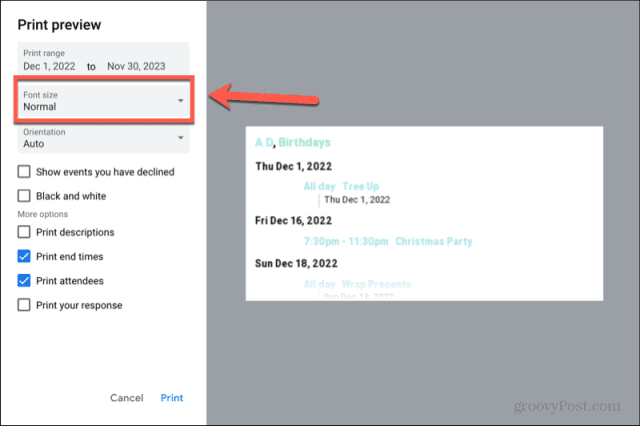
Task: Click the Tree Up event in preview
Action: [x=360, y=186]
